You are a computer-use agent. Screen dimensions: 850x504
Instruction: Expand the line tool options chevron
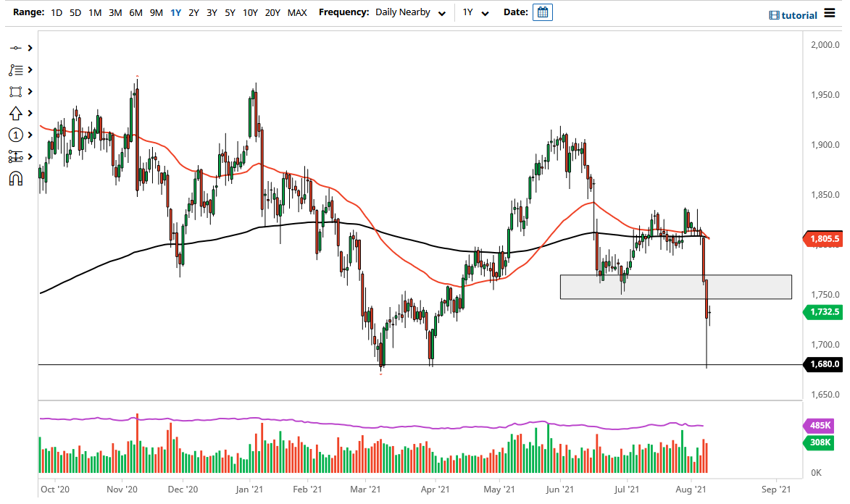click(x=30, y=49)
